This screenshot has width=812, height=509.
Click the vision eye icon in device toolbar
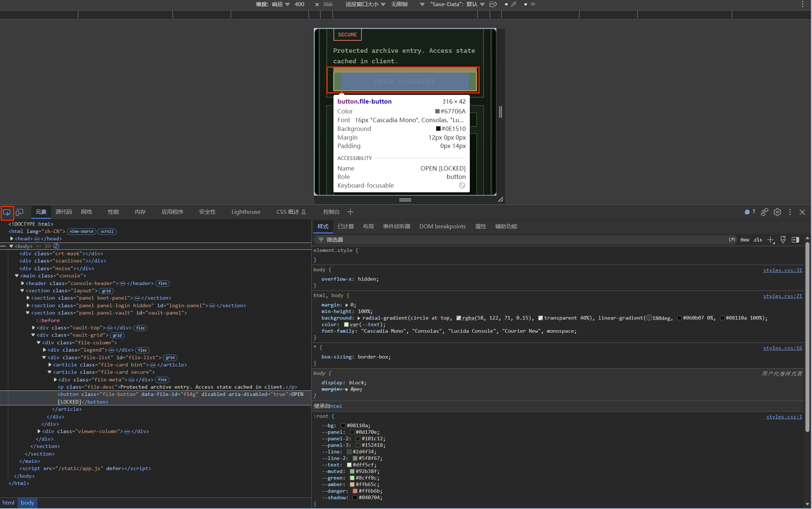click(x=533, y=4)
